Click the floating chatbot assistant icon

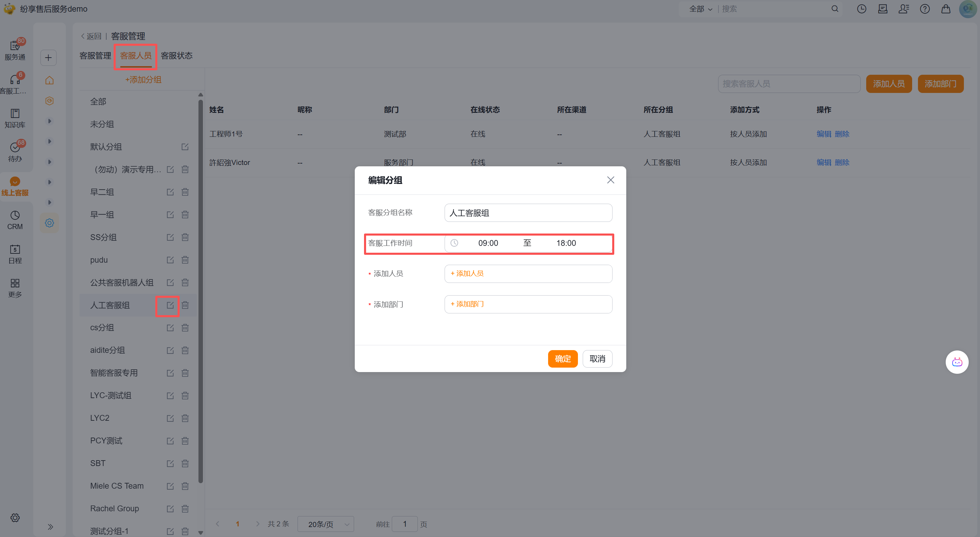pos(957,362)
